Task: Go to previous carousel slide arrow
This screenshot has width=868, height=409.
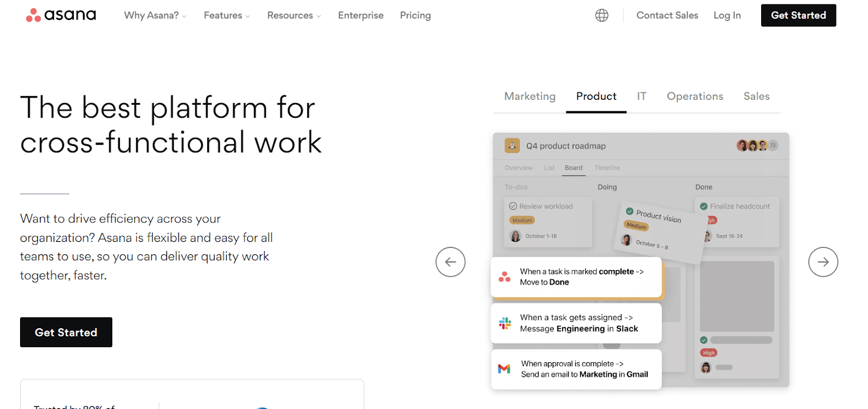Action: (x=450, y=262)
